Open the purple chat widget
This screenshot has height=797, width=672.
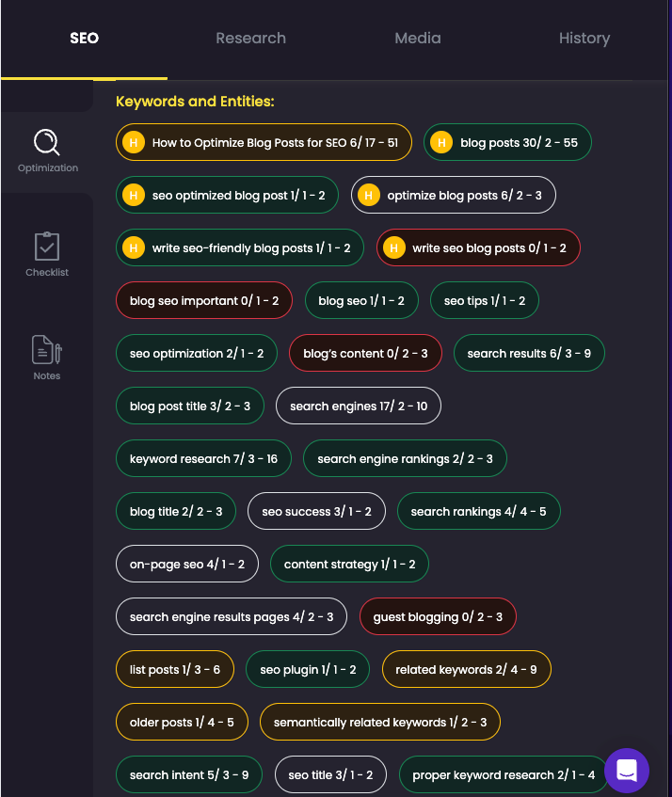tap(626, 770)
